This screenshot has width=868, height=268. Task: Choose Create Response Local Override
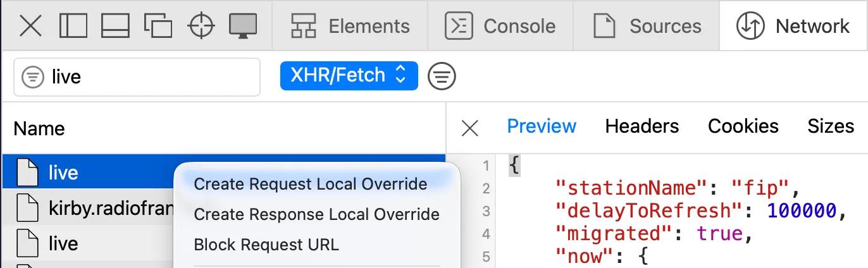(x=317, y=214)
